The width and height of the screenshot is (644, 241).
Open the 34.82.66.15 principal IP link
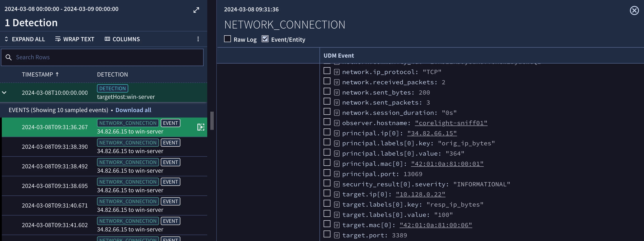tap(432, 133)
